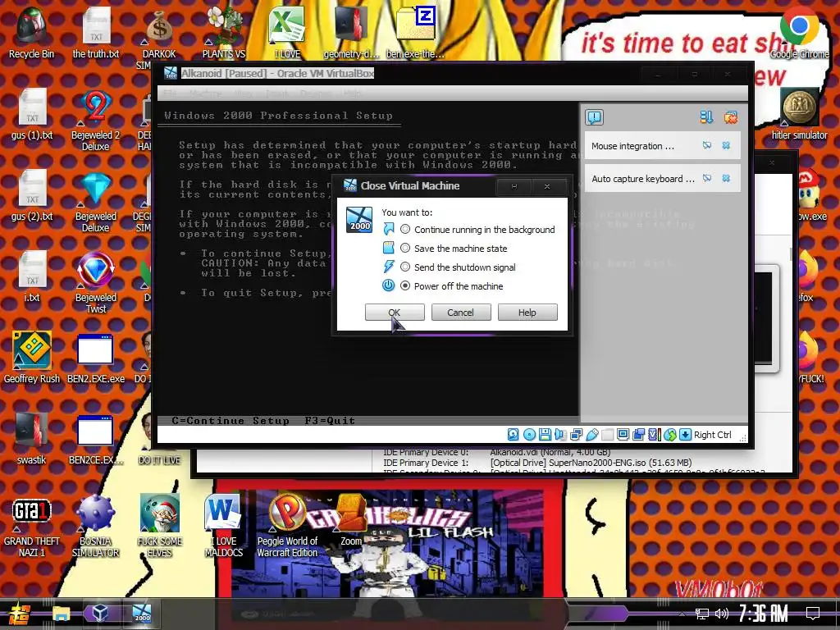The image size is (840, 630).
Task: Select Bejeweled Twist shortcut
Action: [x=95, y=283]
